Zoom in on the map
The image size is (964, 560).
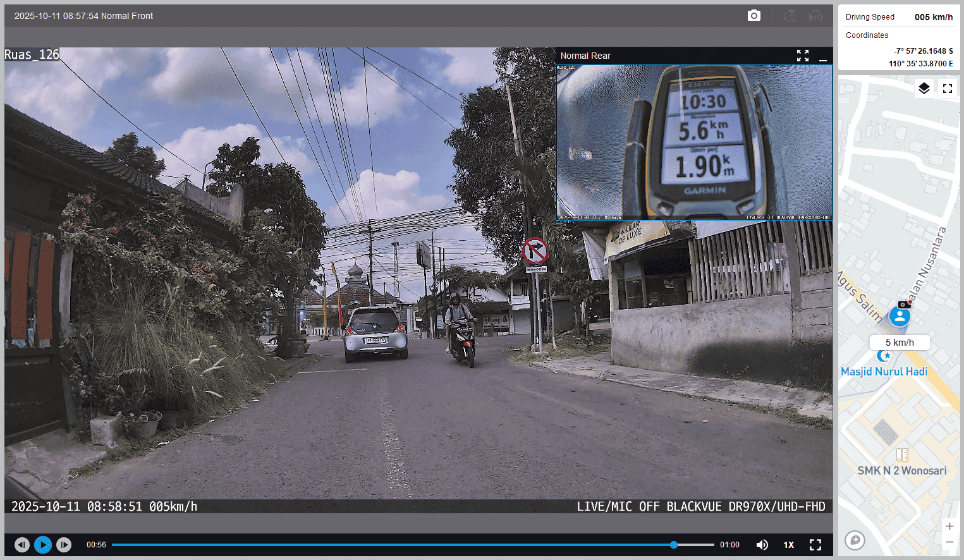(x=949, y=526)
